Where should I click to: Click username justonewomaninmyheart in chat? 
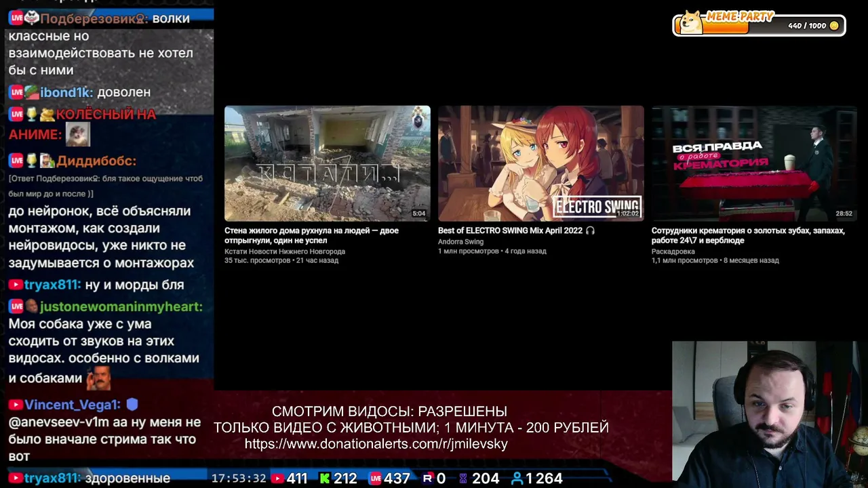point(121,307)
